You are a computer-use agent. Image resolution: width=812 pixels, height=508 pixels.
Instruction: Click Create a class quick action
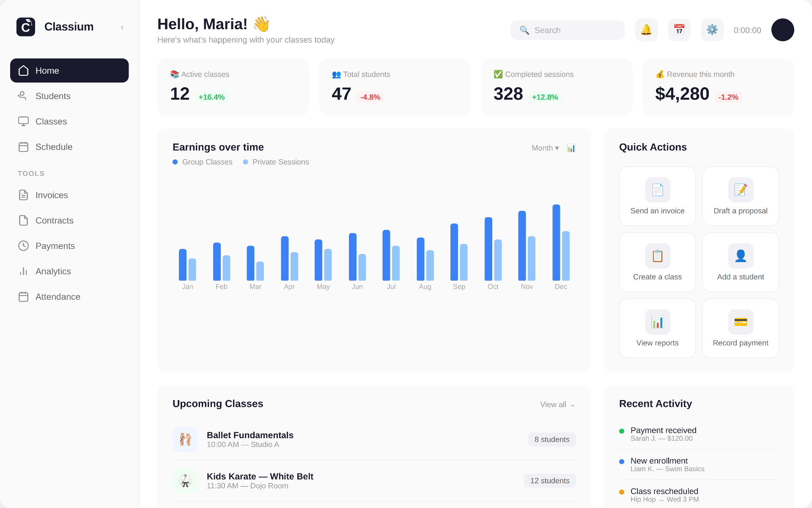tap(657, 262)
